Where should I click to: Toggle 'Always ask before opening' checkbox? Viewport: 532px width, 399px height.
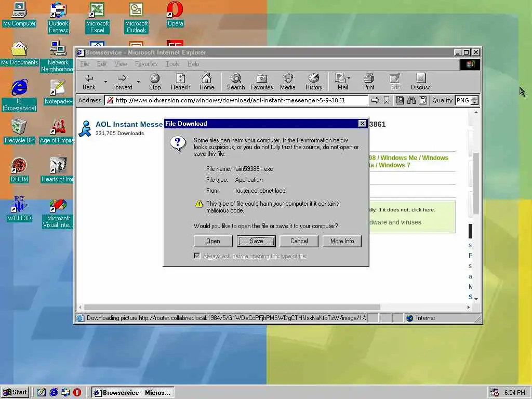coord(197,256)
